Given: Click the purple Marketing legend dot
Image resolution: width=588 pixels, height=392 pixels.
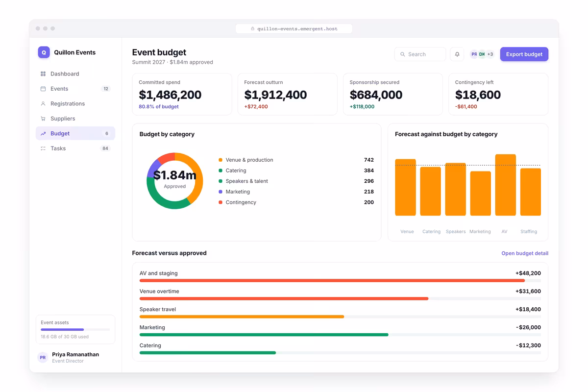Looking at the screenshot, I should click(x=220, y=192).
